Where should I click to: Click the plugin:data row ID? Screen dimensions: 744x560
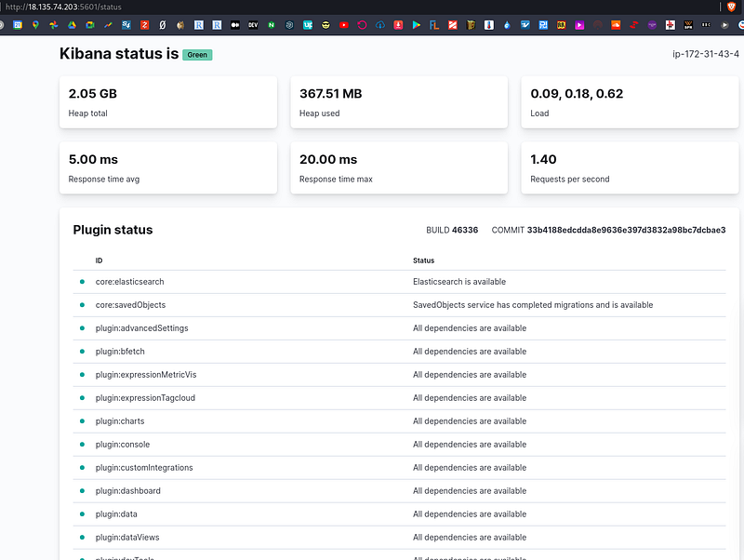tap(116, 514)
